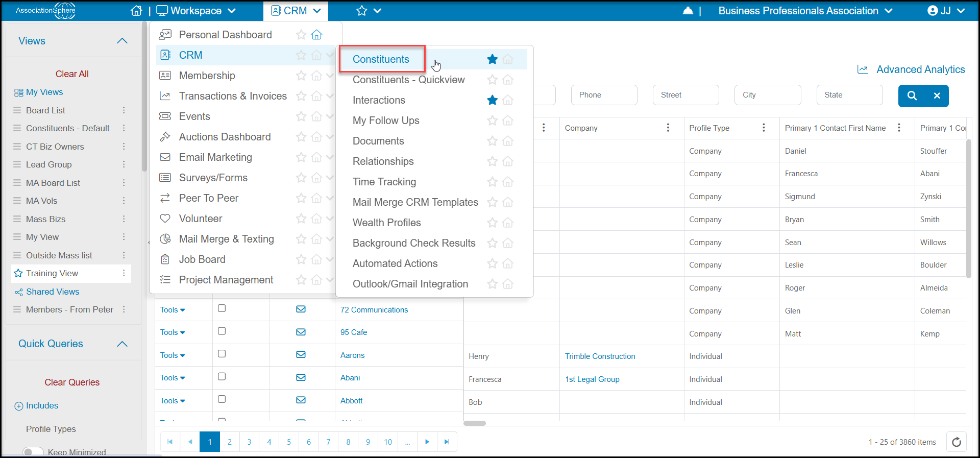Click the City search field
Screen dimensions: 980x458
point(768,95)
